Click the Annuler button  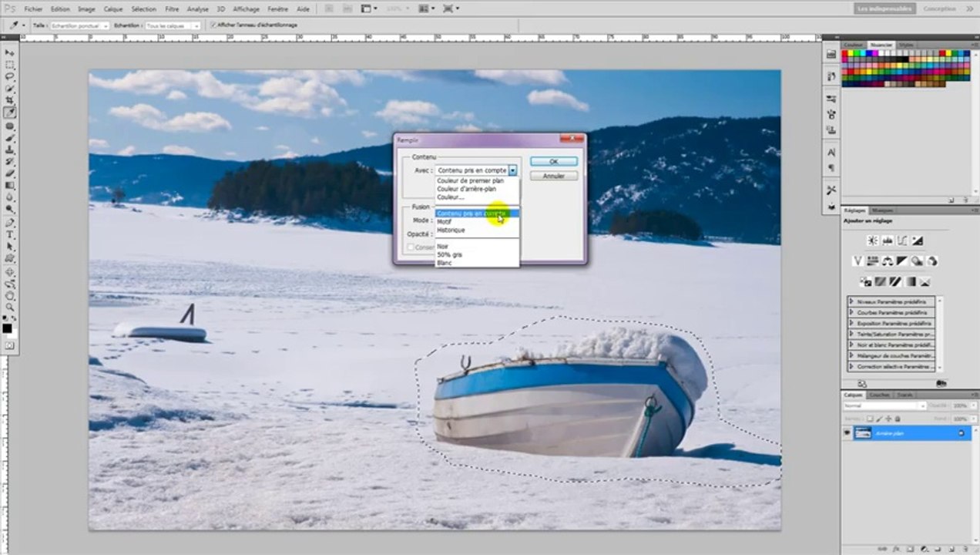[x=553, y=177]
